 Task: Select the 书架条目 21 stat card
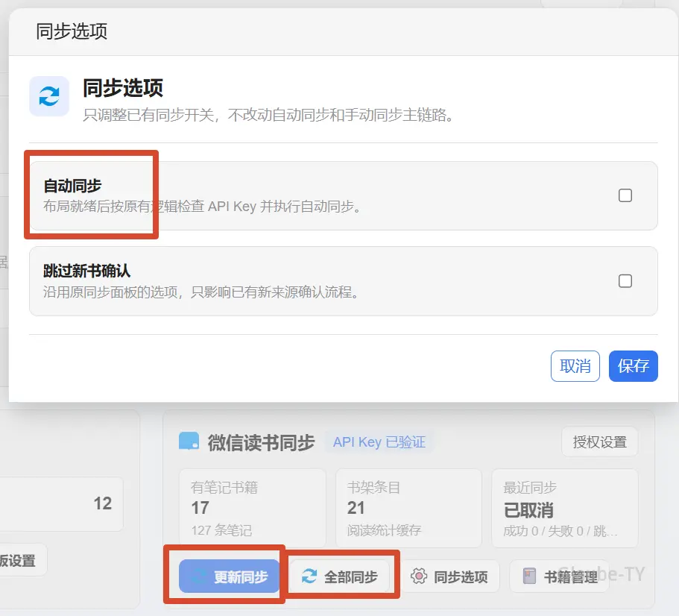(x=408, y=508)
